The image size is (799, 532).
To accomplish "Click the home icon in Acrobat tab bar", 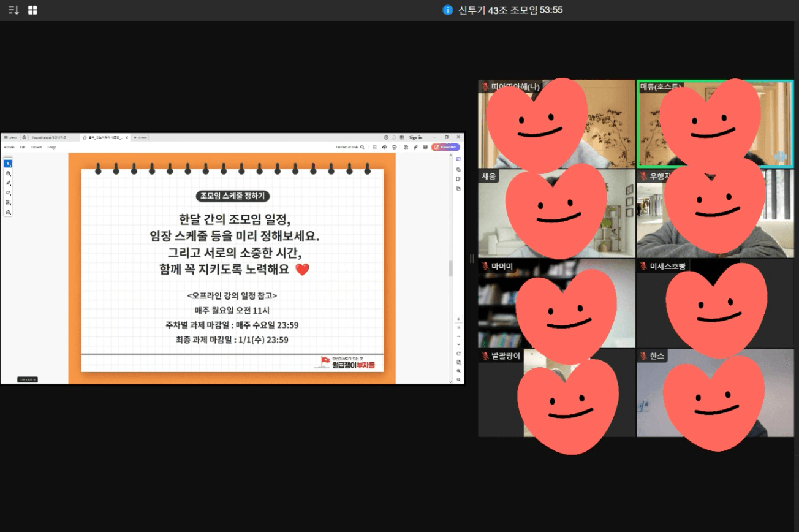I will click(x=24, y=137).
